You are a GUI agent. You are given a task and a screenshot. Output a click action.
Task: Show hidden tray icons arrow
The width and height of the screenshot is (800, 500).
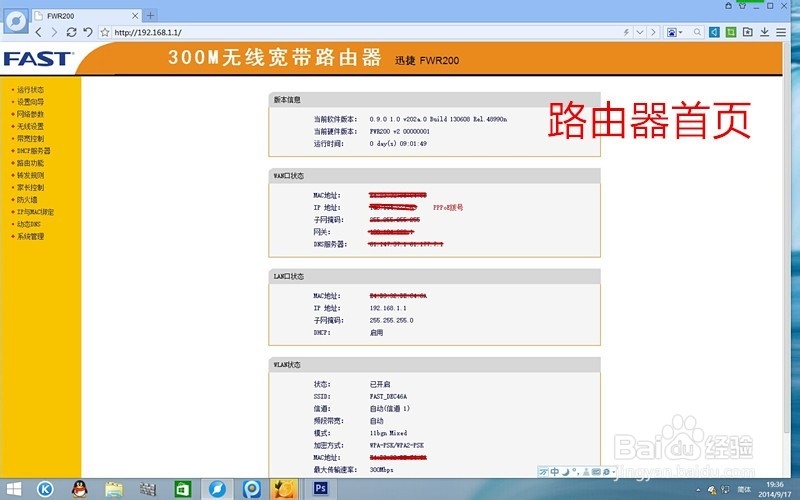click(698, 490)
